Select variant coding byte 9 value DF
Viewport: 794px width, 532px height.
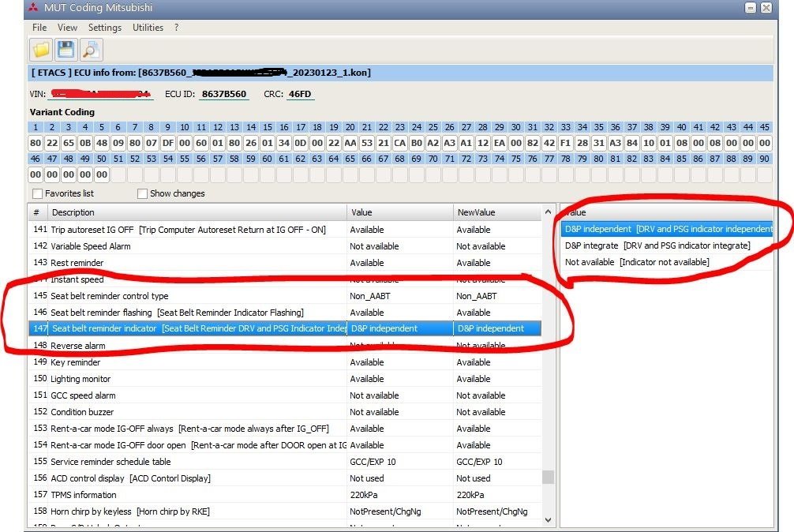click(168, 143)
